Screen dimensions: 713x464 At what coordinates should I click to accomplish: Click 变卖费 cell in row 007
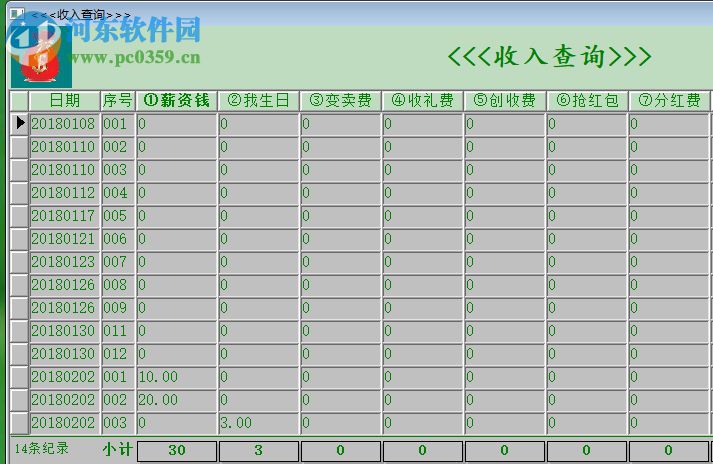coord(341,262)
